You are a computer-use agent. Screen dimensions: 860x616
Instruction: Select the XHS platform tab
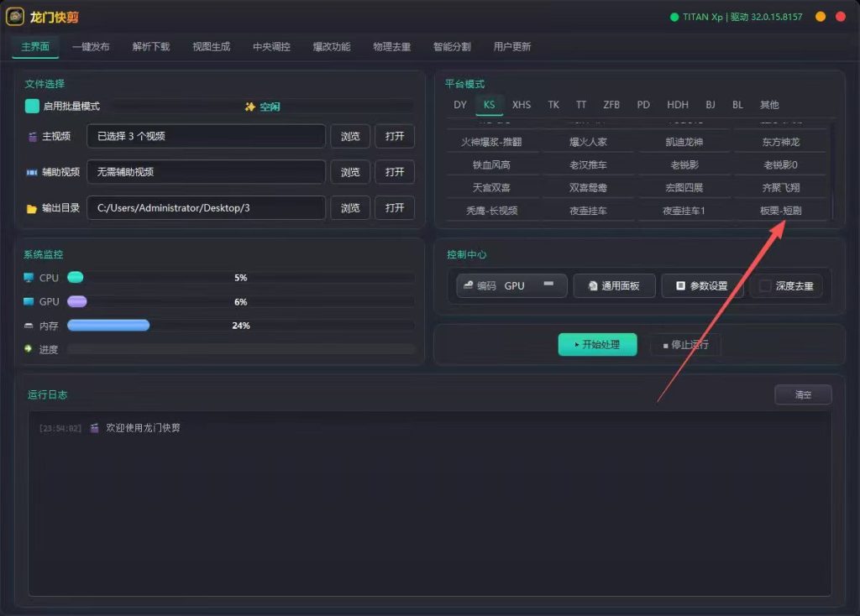tap(521, 105)
